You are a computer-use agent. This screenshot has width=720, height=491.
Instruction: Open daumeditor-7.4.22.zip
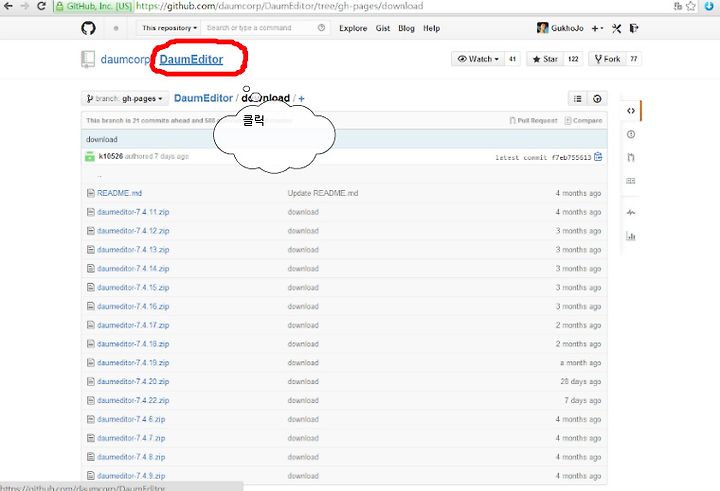pos(133,400)
